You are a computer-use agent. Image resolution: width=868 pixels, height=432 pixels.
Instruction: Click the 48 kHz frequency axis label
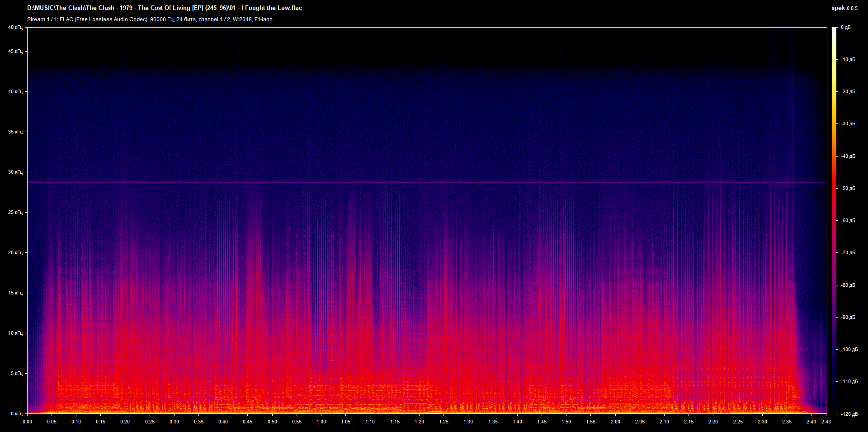click(15, 28)
